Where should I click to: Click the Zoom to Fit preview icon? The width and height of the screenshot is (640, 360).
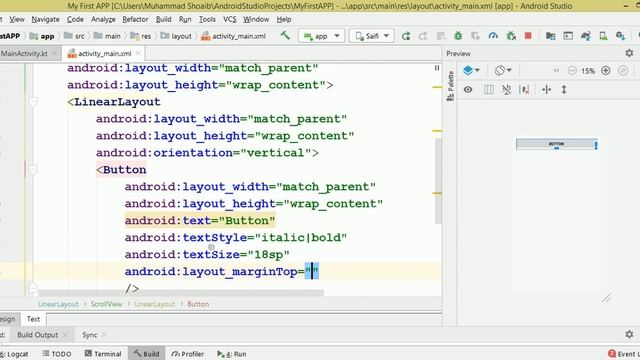click(x=623, y=71)
